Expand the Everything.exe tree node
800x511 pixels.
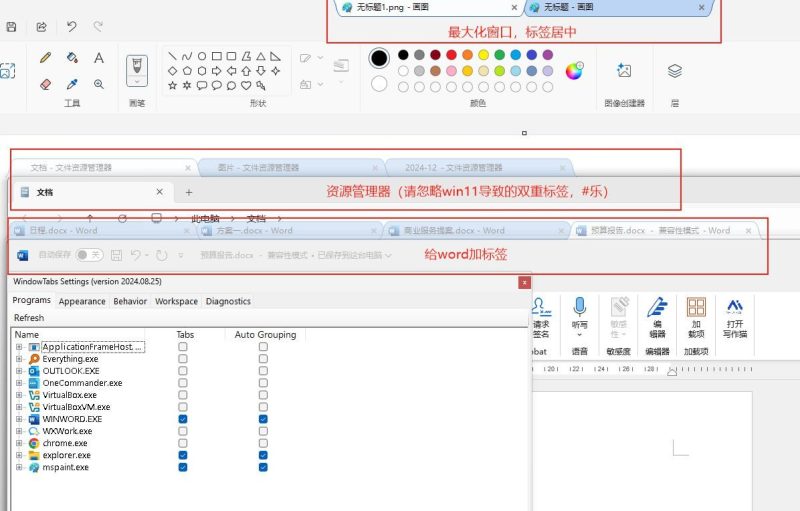(19, 359)
